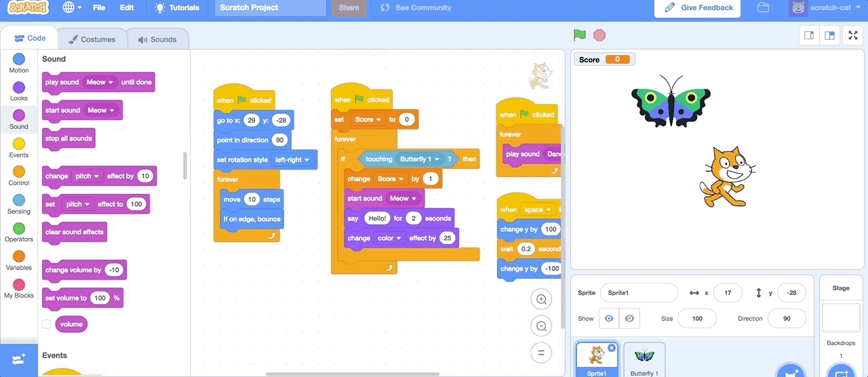The image size is (868, 377).
Task: Select the Stage backdrop thumbnail
Action: [841, 318]
